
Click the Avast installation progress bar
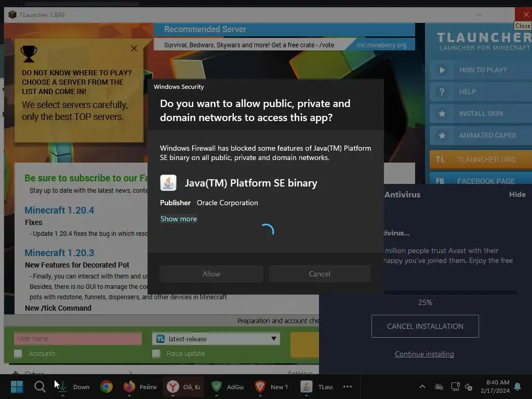click(449, 292)
